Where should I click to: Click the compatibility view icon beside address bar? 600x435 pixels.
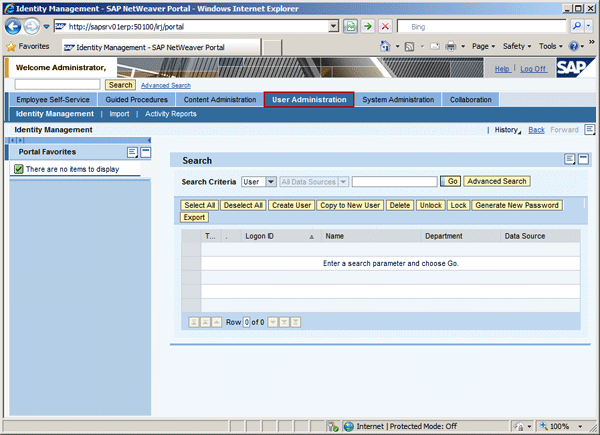click(350, 26)
